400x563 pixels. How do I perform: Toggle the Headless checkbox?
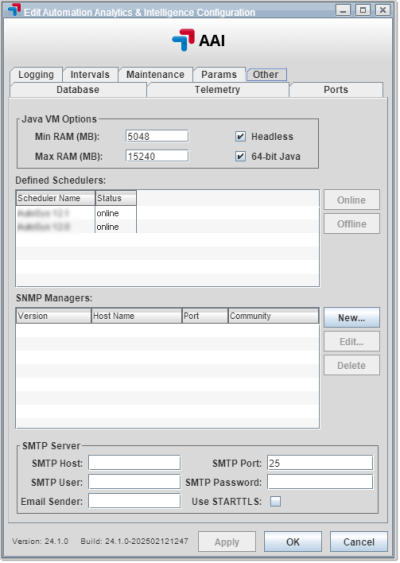click(x=240, y=136)
